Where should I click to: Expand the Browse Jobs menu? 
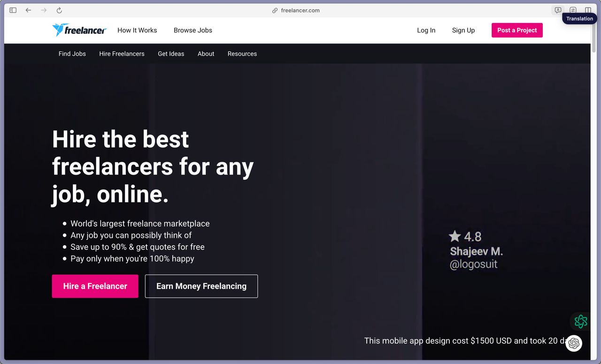(x=193, y=30)
